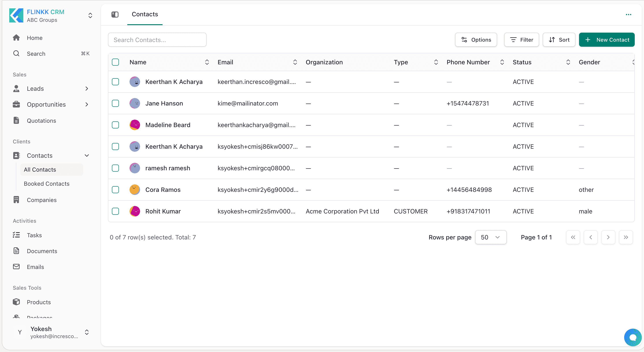Image resolution: width=644 pixels, height=352 pixels.
Task: Open the three-dot more menu
Action: pyautogui.click(x=629, y=15)
